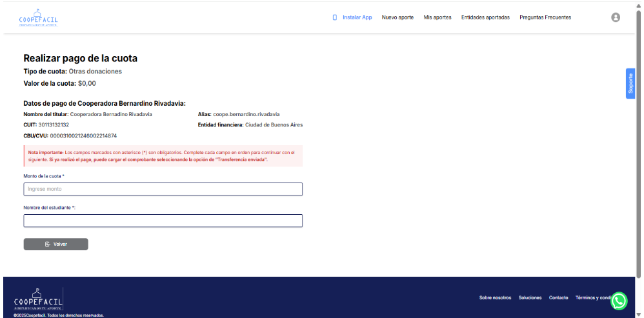The height and width of the screenshot is (318, 644).
Task: Open Mis aportes in the navigation
Action: (438, 17)
